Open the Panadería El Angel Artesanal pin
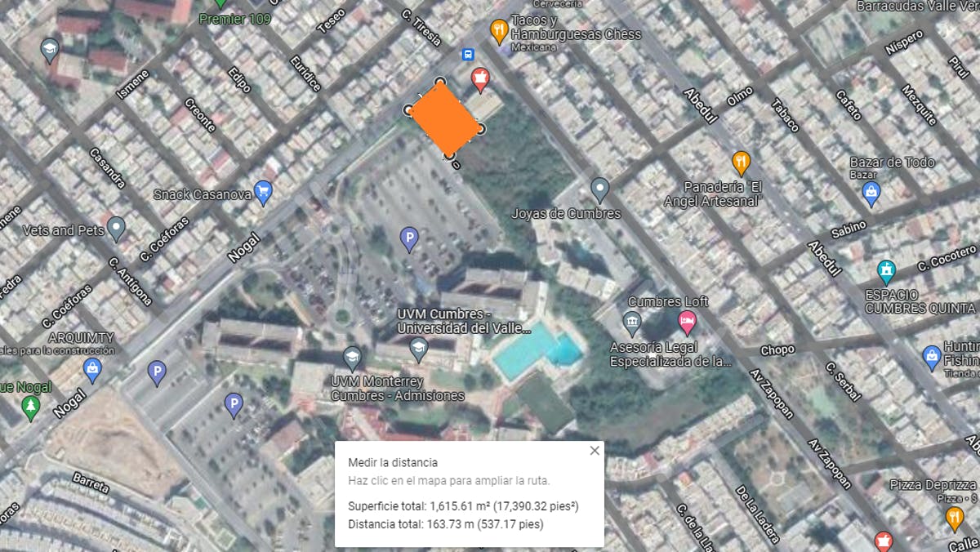Screen dimensions: 980x552 [x=741, y=163]
